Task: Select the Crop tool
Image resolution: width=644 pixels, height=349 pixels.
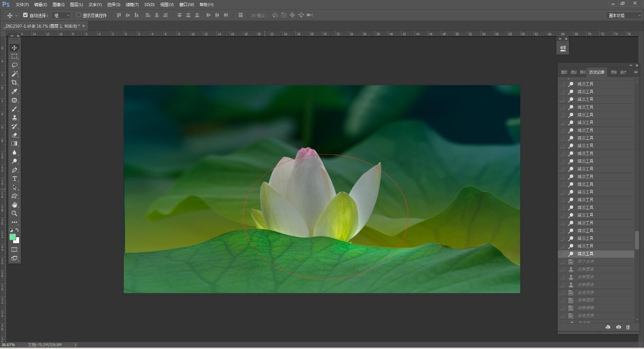Action: tap(15, 83)
